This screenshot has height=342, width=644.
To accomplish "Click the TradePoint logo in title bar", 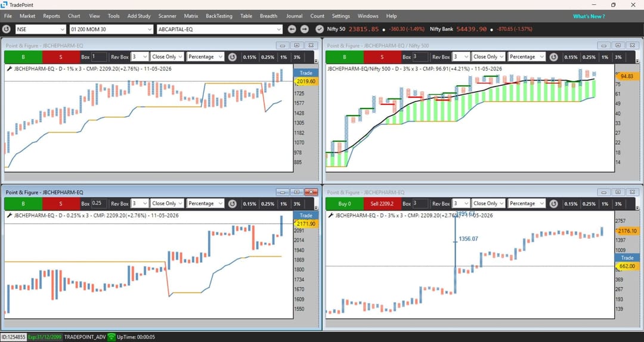I will (4, 5).
